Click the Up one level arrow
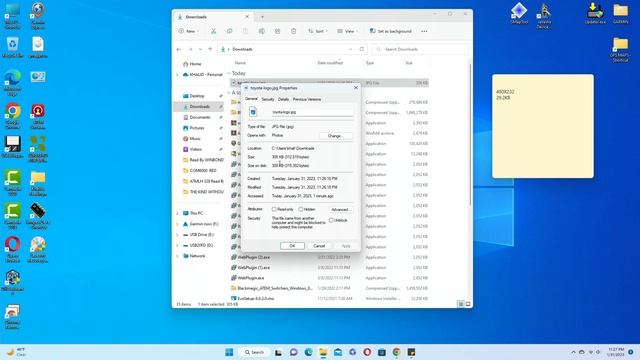Viewport: 640px width, 360px height. click(210, 49)
